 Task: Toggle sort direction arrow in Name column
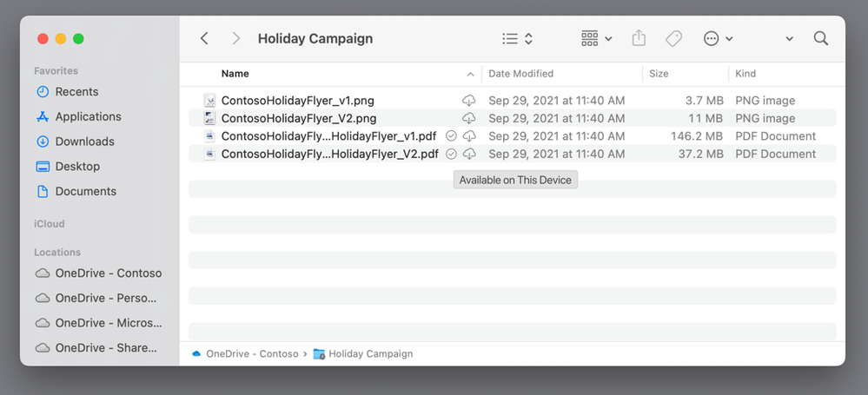471,74
